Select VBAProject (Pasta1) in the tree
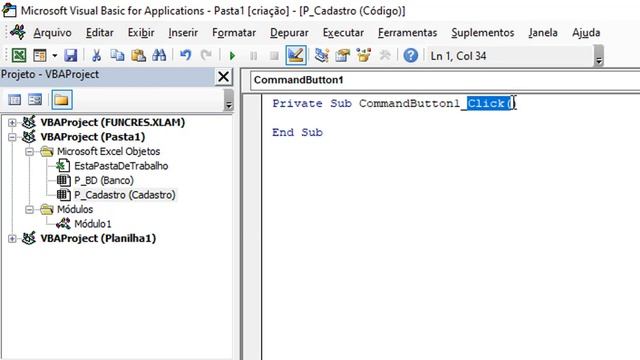 point(93,137)
